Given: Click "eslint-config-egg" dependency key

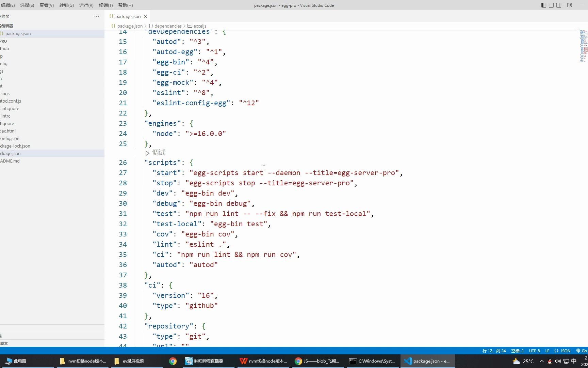Looking at the screenshot, I should [191, 103].
